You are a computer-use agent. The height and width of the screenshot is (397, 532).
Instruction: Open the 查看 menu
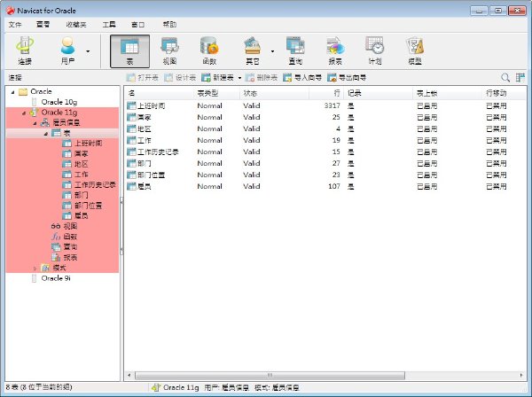43,25
